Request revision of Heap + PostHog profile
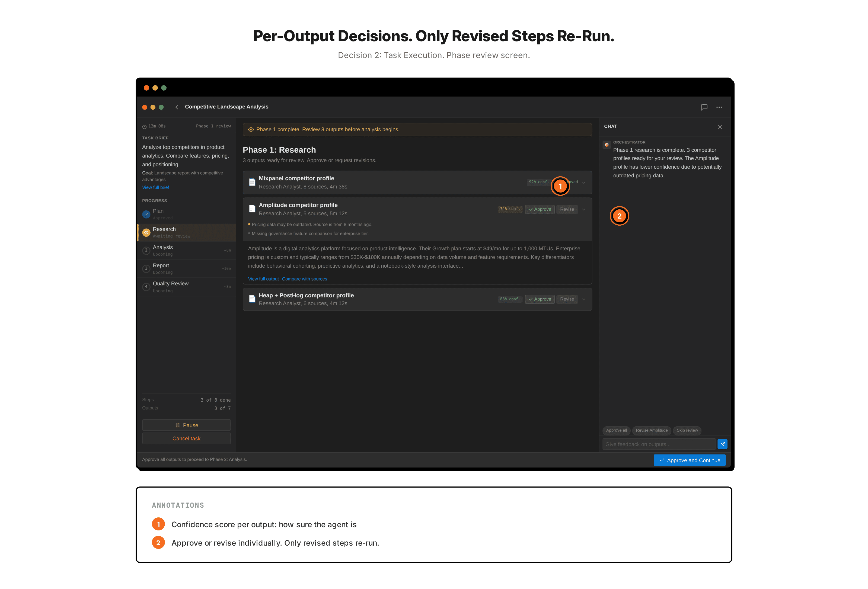Image resolution: width=868 pixels, height=589 pixels. 567,299
